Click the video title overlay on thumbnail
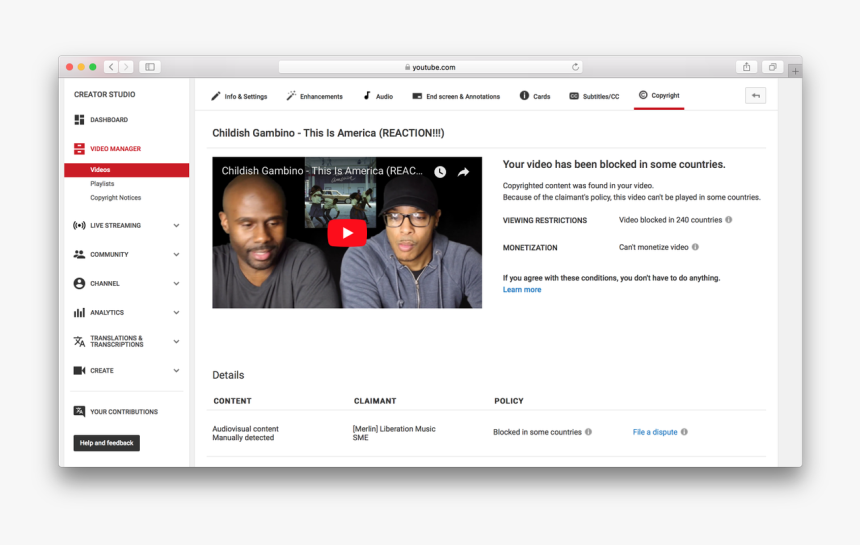Image resolution: width=860 pixels, height=545 pixels. (322, 171)
